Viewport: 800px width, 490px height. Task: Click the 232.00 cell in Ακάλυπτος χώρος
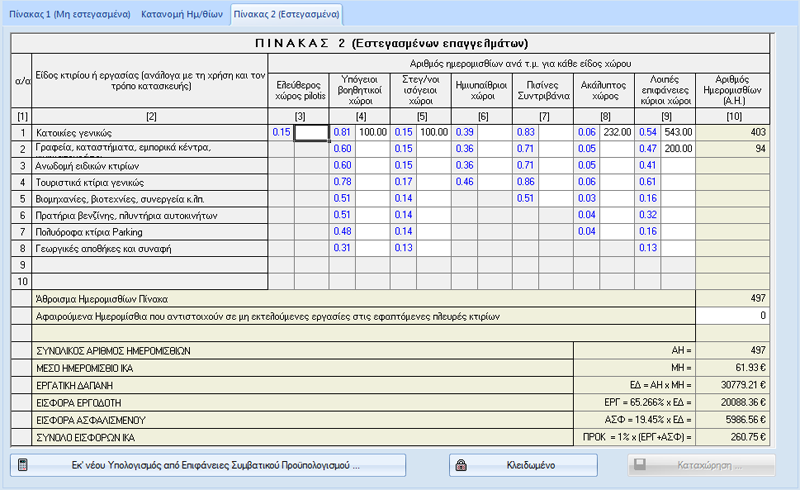point(617,132)
